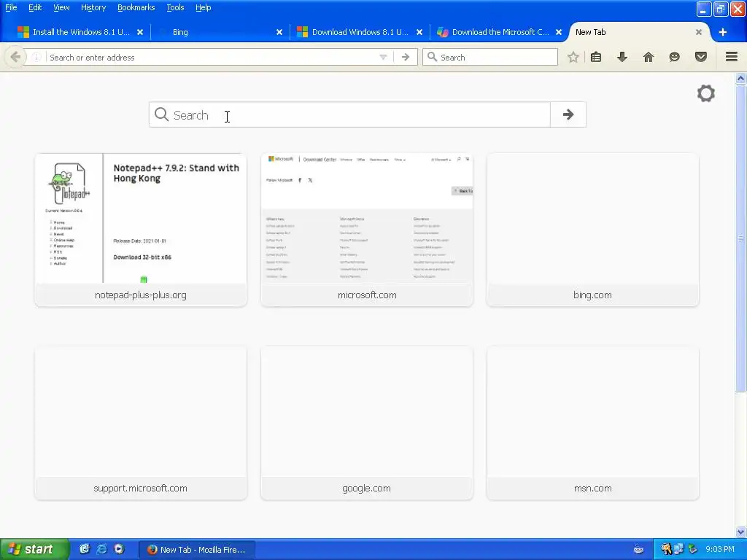This screenshot has width=747, height=560.
Task: Click the site identity info icon
Action: [36, 57]
